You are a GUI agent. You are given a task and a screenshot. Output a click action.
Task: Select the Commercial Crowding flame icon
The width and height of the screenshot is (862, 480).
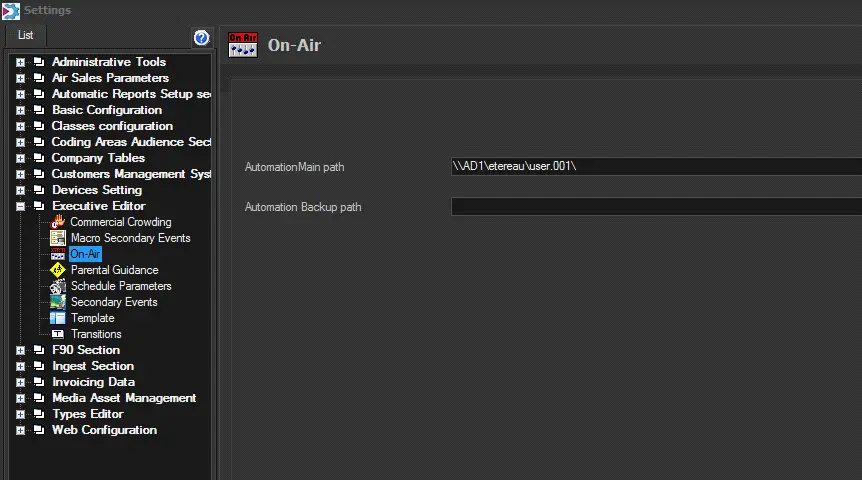[58, 222]
